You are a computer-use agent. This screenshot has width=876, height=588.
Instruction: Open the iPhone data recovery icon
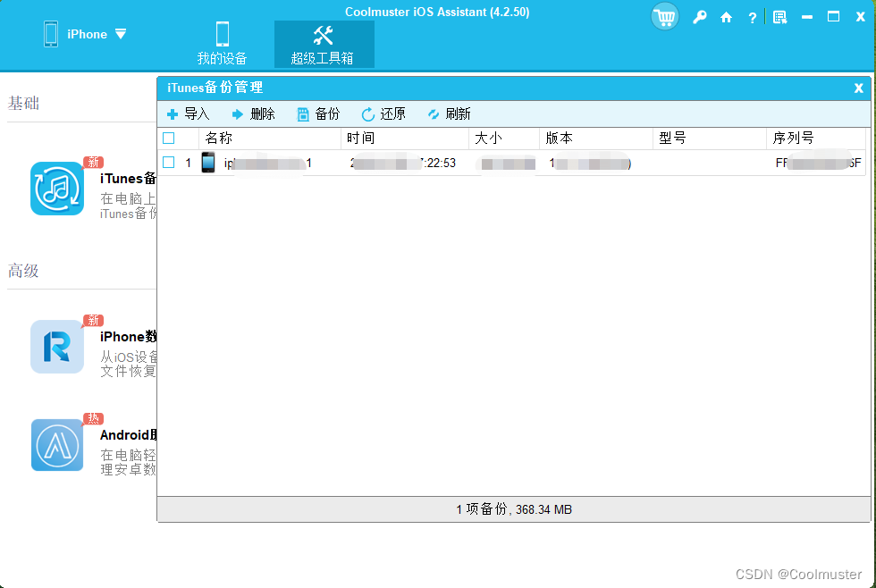[x=57, y=346]
